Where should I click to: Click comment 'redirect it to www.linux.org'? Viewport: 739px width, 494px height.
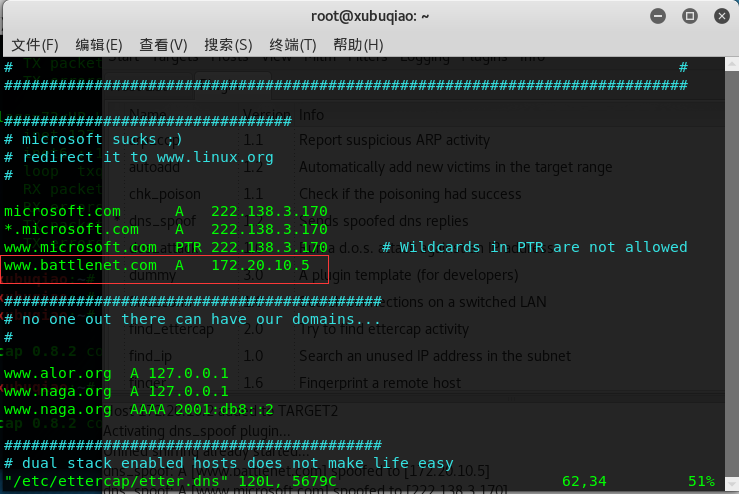pyautogui.click(x=148, y=157)
